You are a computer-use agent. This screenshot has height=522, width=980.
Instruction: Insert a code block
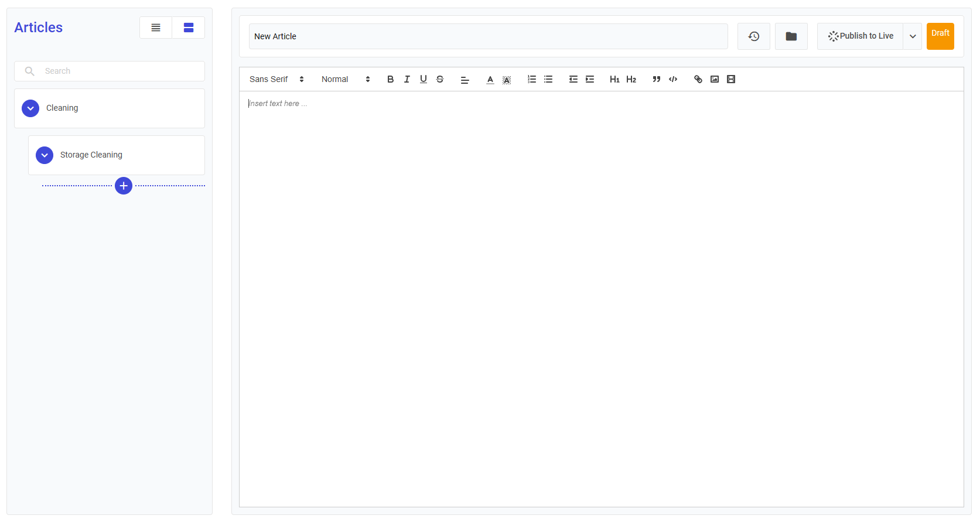[672, 79]
